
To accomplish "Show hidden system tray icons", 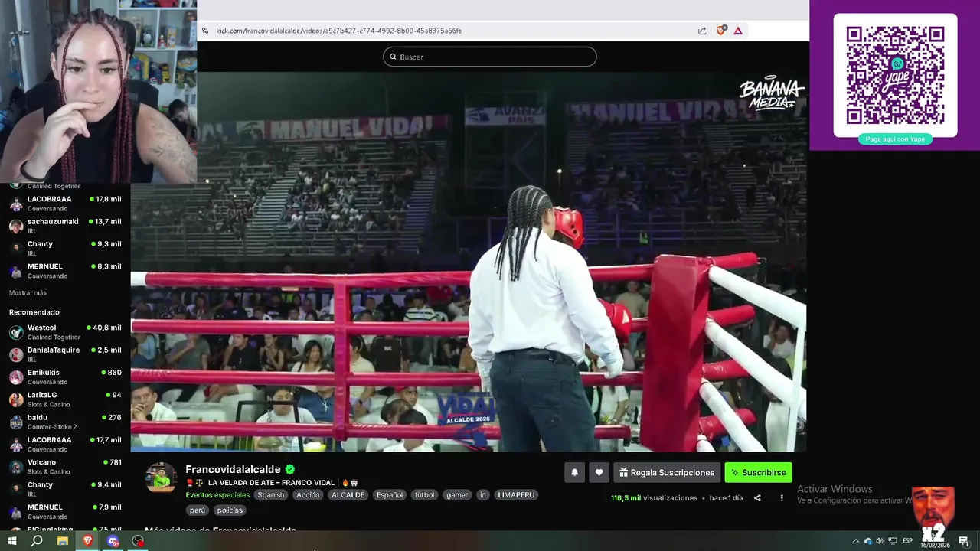I will (856, 541).
